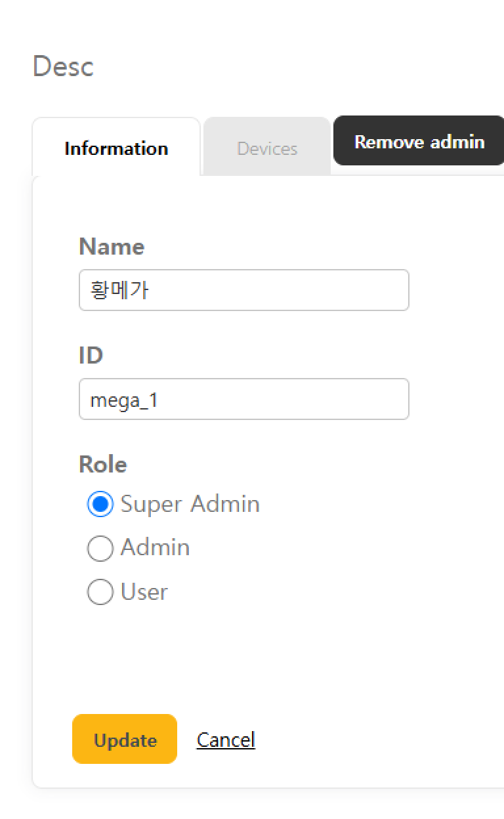Viewport: 504px width, 819px height.
Task: Click the "Super Admin" radio label text
Action: click(190, 504)
